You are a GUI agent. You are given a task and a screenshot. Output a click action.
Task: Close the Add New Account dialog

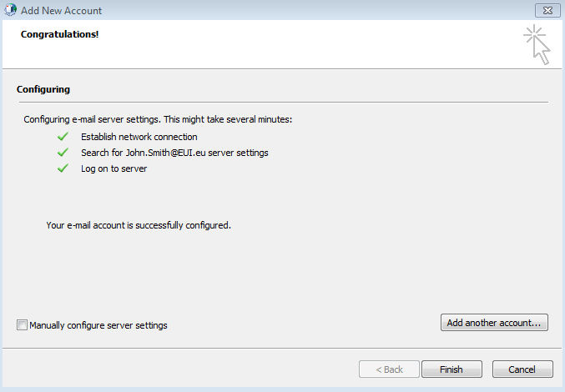pyautogui.click(x=546, y=10)
